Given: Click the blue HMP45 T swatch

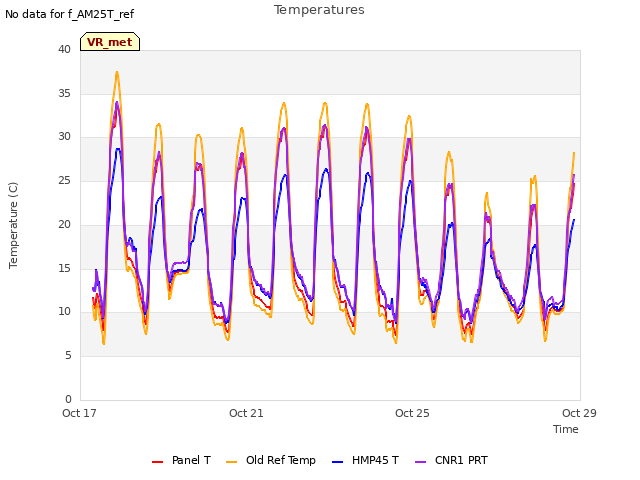Looking at the screenshot, I should (x=338, y=462).
